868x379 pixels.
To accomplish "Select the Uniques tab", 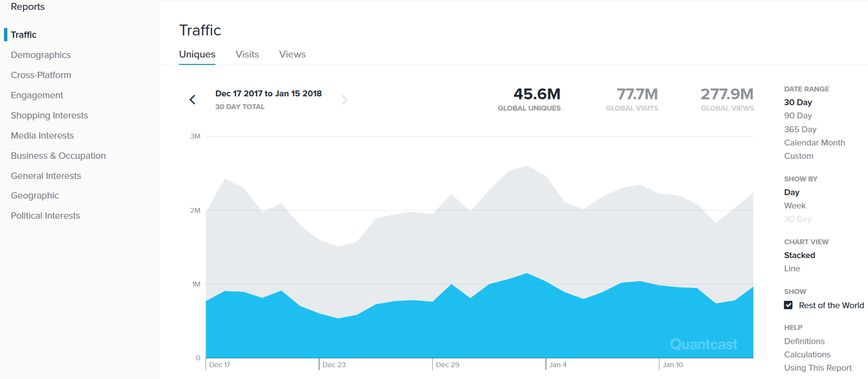I will pyautogui.click(x=197, y=55).
